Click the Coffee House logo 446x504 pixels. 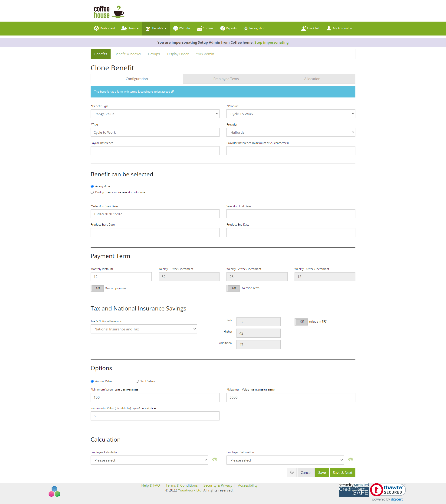(109, 12)
